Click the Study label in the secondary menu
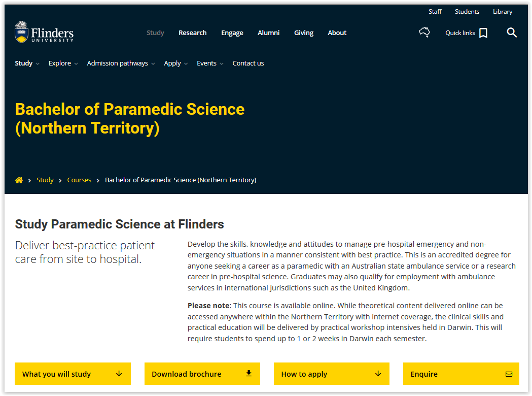 click(x=24, y=63)
